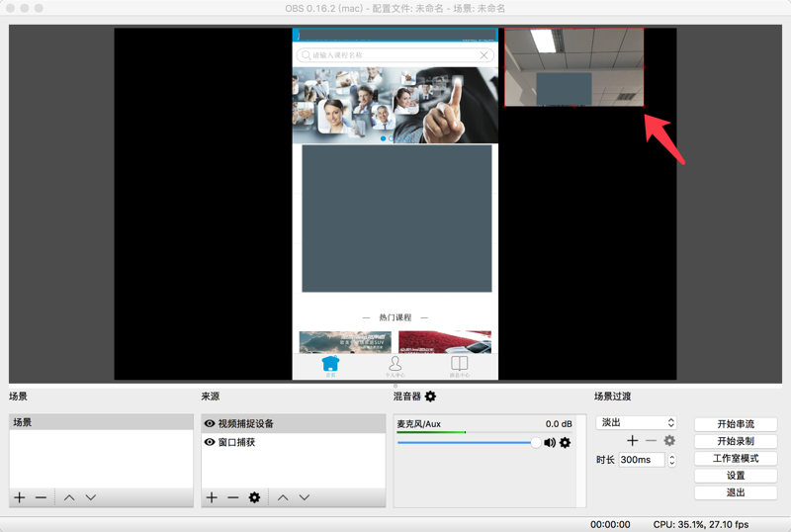Image resolution: width=791 pixels, height=532 pixels.
Task: Open mixer settings gear next to 混音器
Action: [x=430, y=397]
